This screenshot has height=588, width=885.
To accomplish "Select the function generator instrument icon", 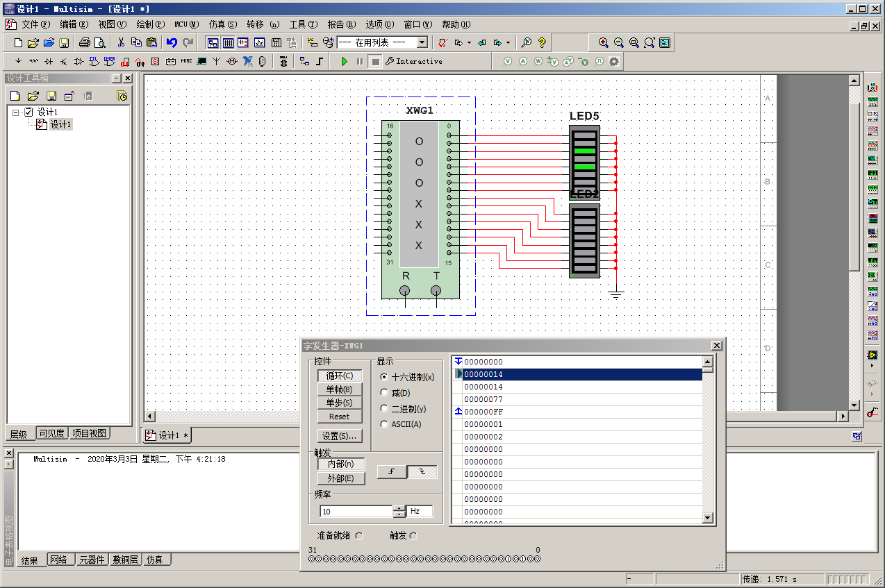I will [x=872, y=100].
